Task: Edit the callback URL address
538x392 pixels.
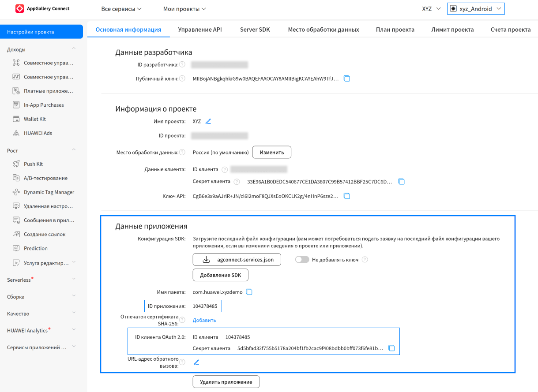Action: click(196, 362)
